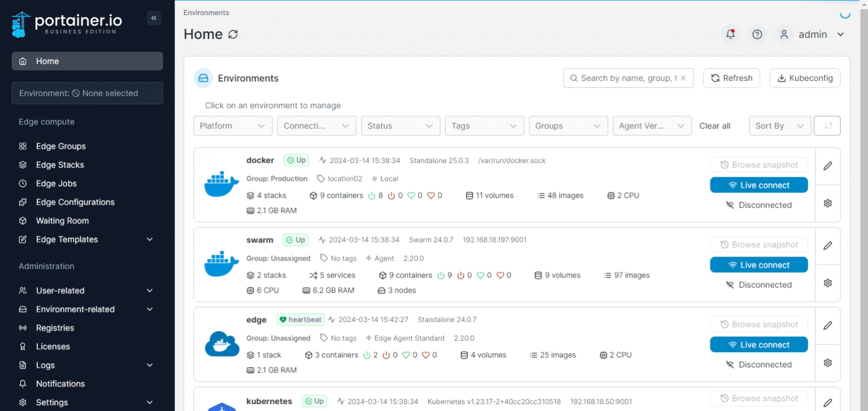This screenshot has width=868, height=411.
Task: Open the help question mark icon
Action: [x=757, y=34]
